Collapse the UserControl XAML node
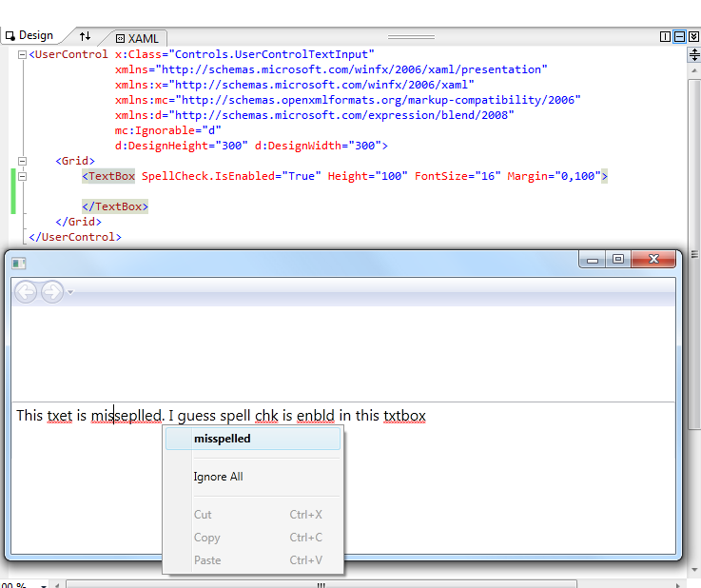This screenshot has height=588, width=701. tap(22, 55)
